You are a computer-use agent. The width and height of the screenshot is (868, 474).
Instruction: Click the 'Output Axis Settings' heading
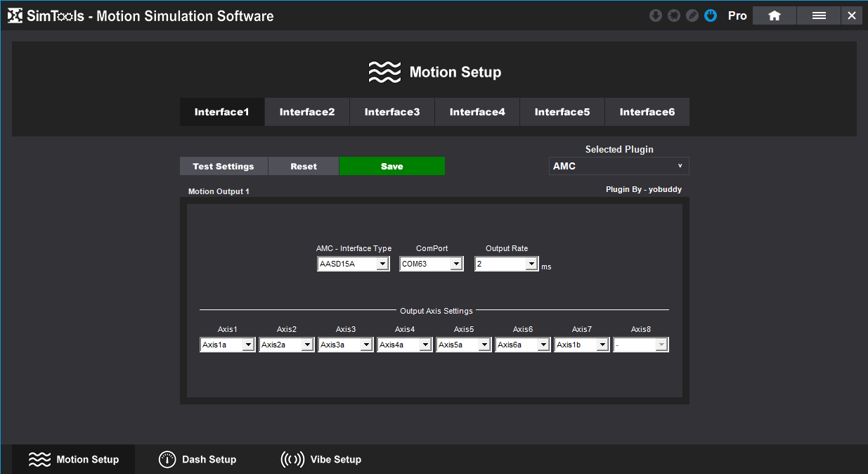click(436, 310)
